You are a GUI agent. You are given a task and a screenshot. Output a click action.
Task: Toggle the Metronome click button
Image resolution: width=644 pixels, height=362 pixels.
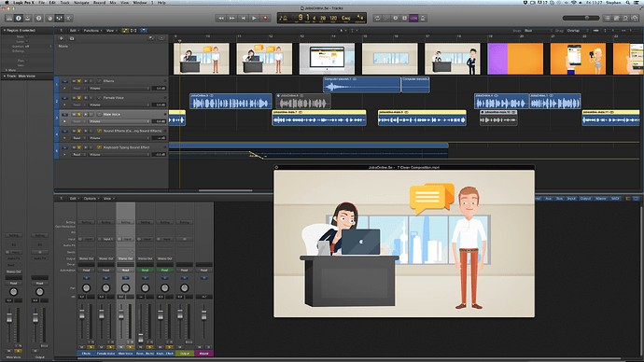pos(423,18)
